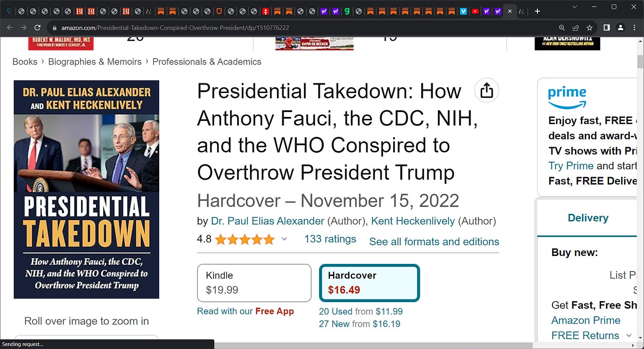The image size is (644, 349).
Task: Select the Kindle format option
Action: click(254, 283)
